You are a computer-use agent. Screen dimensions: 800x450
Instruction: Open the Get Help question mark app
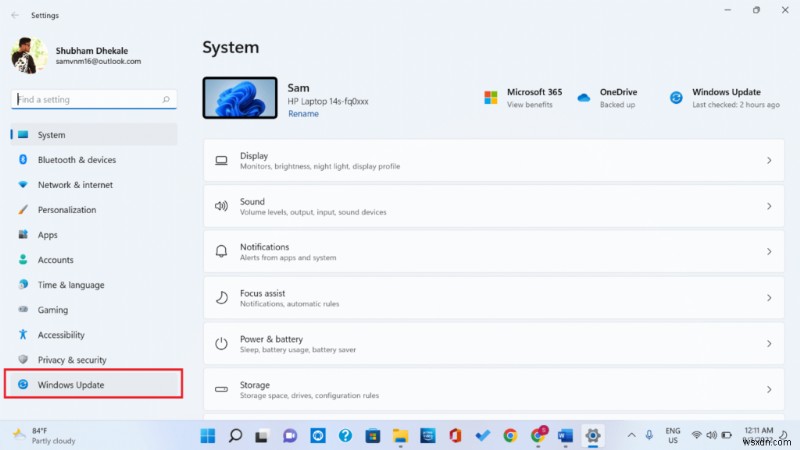345,436
